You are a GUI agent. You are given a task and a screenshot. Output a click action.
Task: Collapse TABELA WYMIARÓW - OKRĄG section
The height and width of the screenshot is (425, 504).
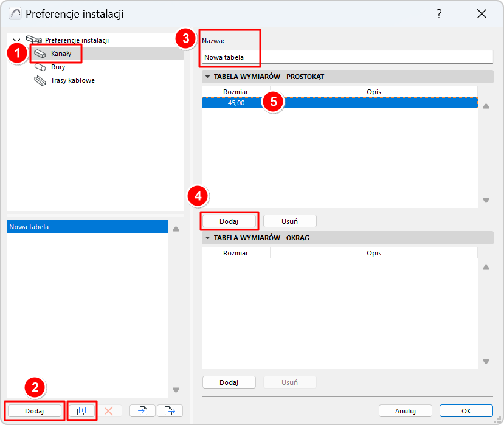coord(208,238)
